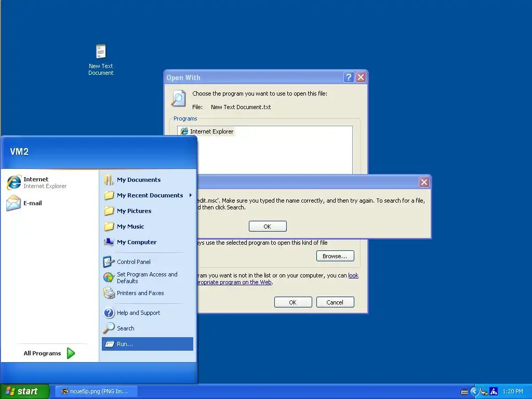
Task: Click Browse... in Open With dialog
Action: point(335,256)
